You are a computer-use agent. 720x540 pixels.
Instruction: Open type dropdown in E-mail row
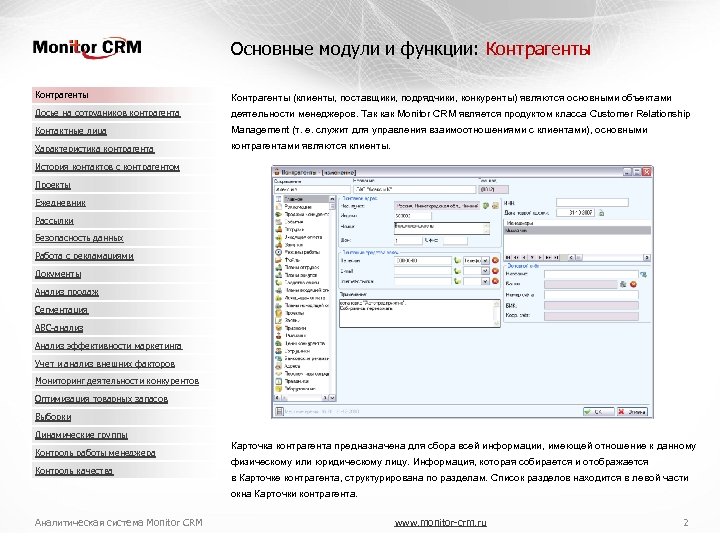pyautogui.click(x=485, y=271)
